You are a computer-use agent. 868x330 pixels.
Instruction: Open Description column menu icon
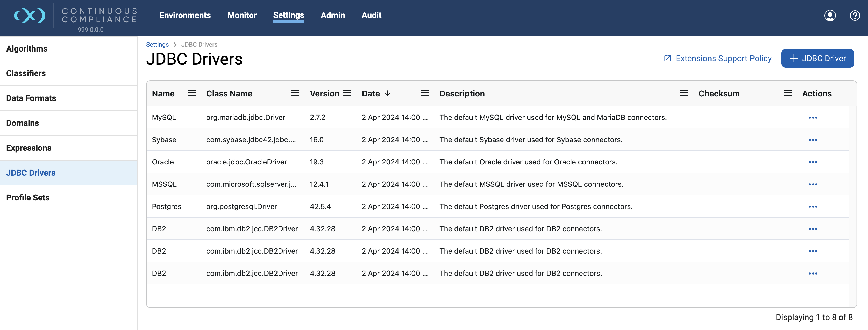pos(684,93)
